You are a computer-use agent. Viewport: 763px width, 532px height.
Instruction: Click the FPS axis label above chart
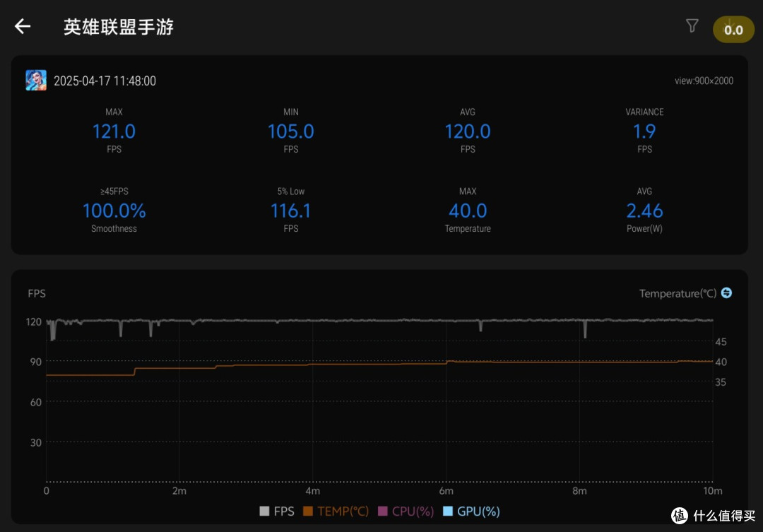[37, 293]
